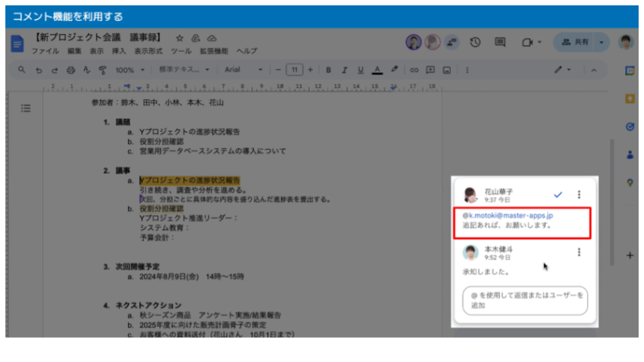
Task: Open Google Keep side panel icon
Action: [630, 99]
